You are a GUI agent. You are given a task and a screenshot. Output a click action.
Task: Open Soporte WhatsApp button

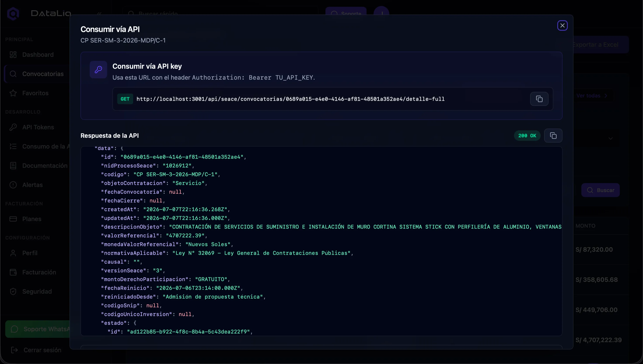pyautogui.click(x=38, y=329)
